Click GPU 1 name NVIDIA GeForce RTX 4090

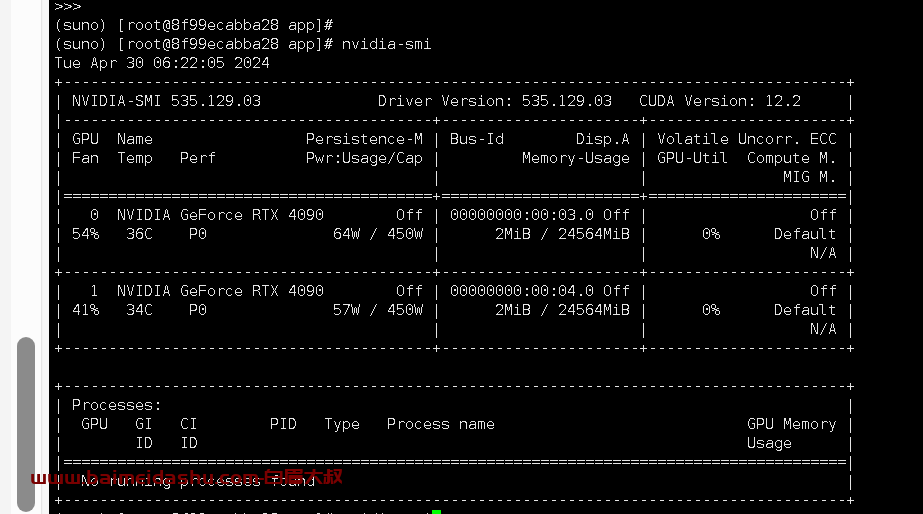pos(220,291)
